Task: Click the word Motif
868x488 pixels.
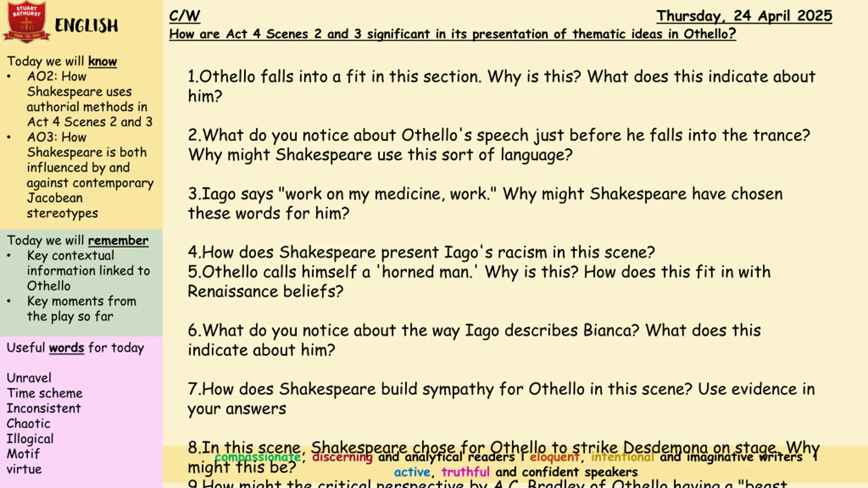Action: point(23,454)
